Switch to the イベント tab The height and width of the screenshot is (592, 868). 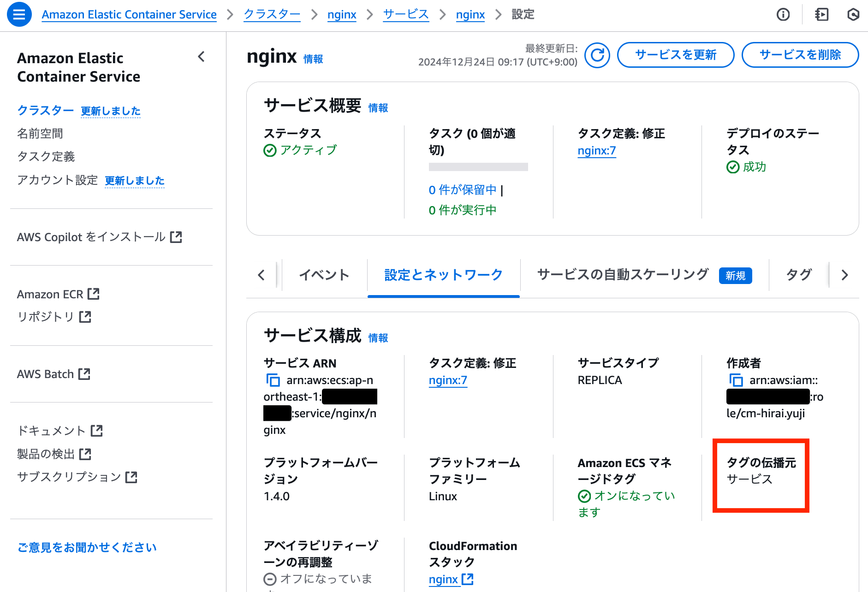point(324,275)
